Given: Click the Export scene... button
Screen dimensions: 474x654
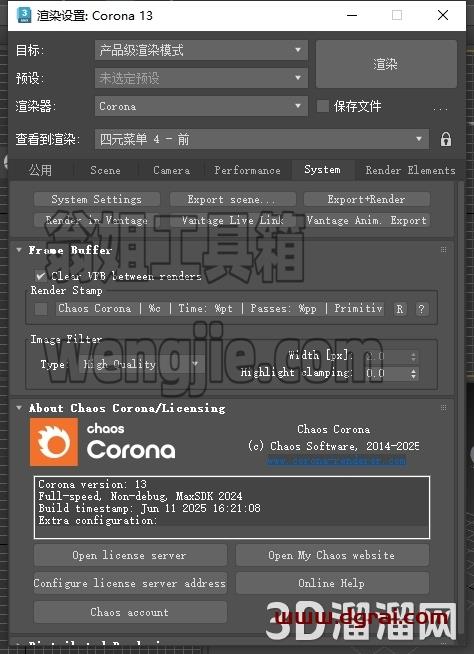Looking at the screenshot, I should click(232, 199).
